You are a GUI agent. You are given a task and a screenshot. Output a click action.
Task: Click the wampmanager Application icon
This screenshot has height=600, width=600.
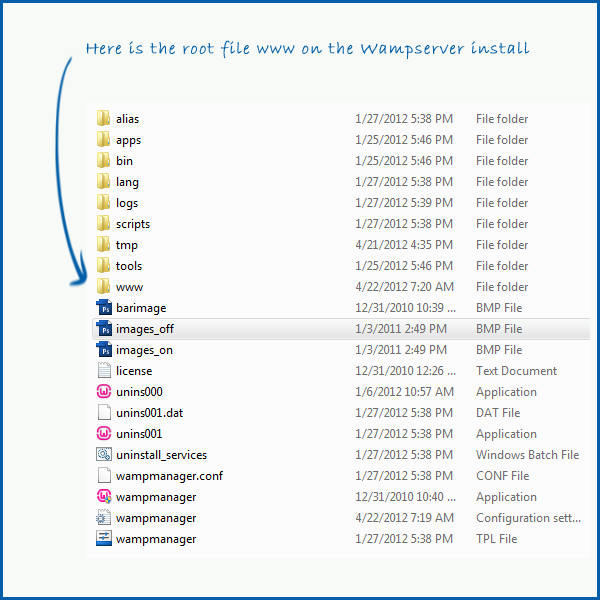[x=104, y=497]
